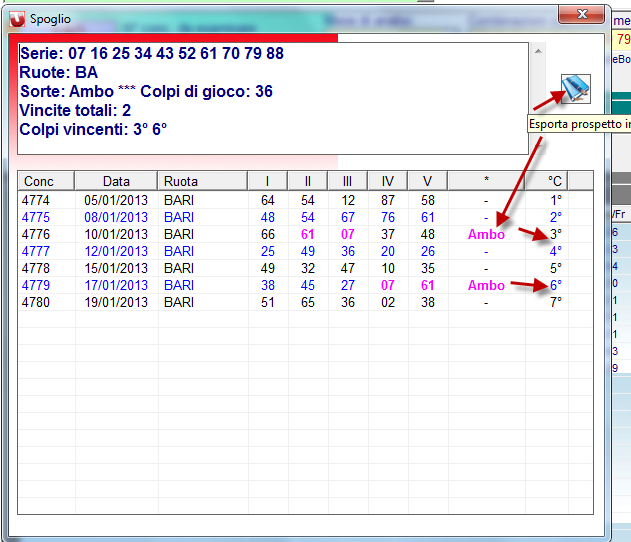Click number 64 in row 4774
Viewport: 631px width, 542px height.
pyautogui.click(x=268, y=200)
